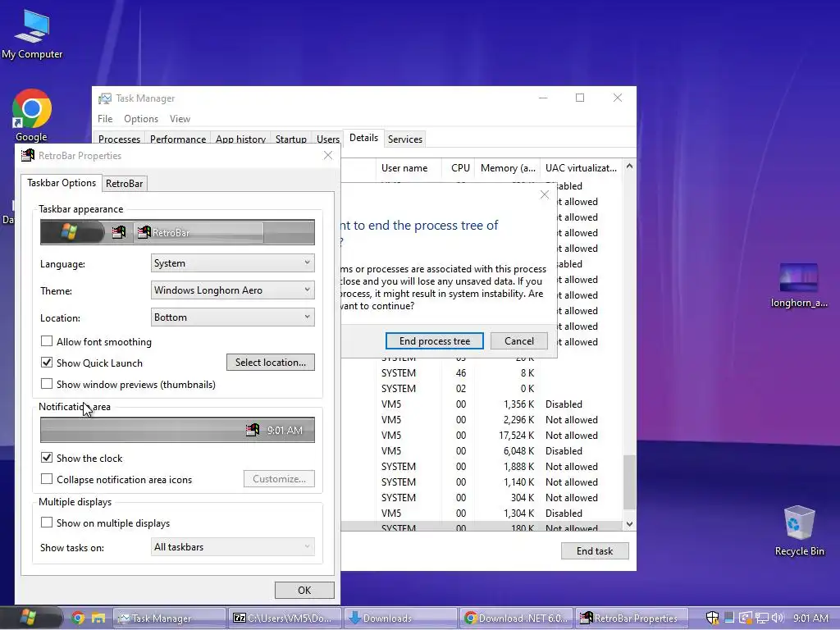
Task: Click the taskbar clock showing 9:01 AM
Action: [810, 619]
